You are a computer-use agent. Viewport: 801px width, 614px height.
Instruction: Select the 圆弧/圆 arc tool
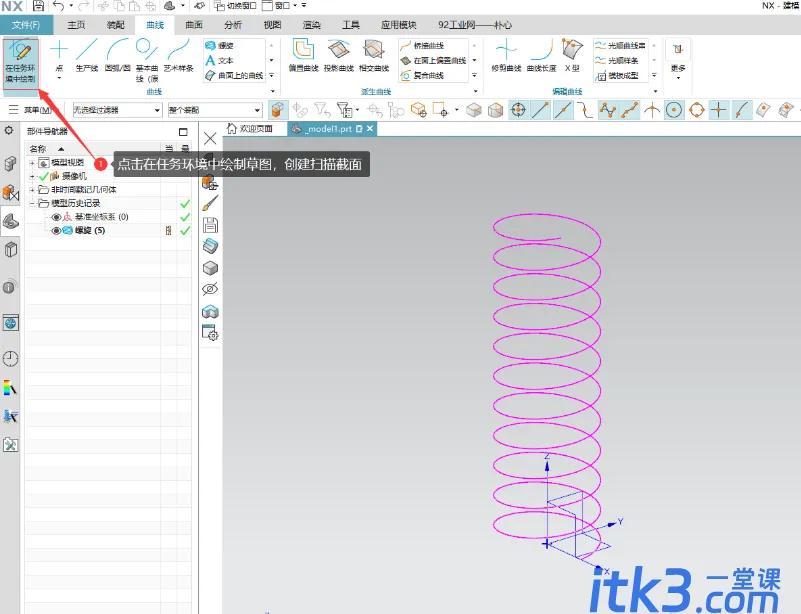click(117, 56)
